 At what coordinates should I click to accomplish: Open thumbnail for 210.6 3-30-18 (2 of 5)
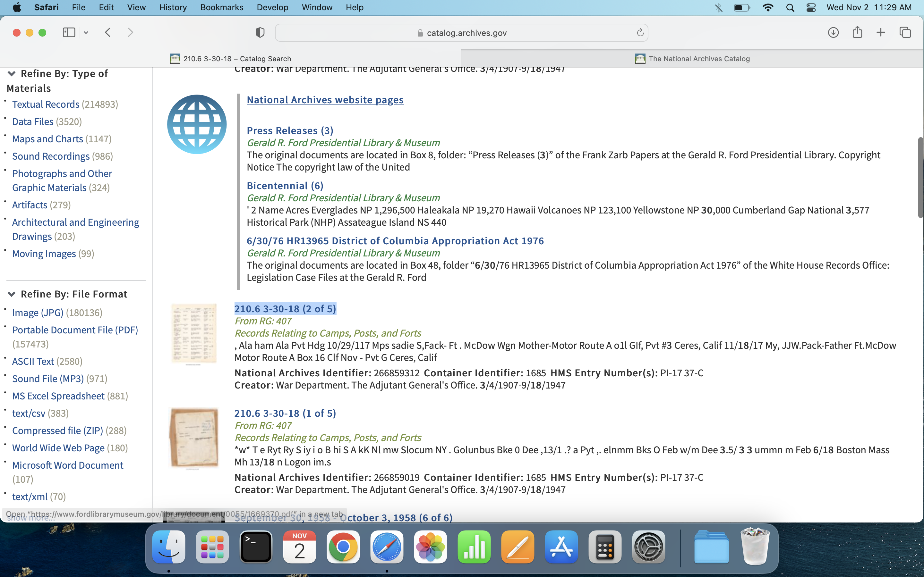tap(194, 333)
